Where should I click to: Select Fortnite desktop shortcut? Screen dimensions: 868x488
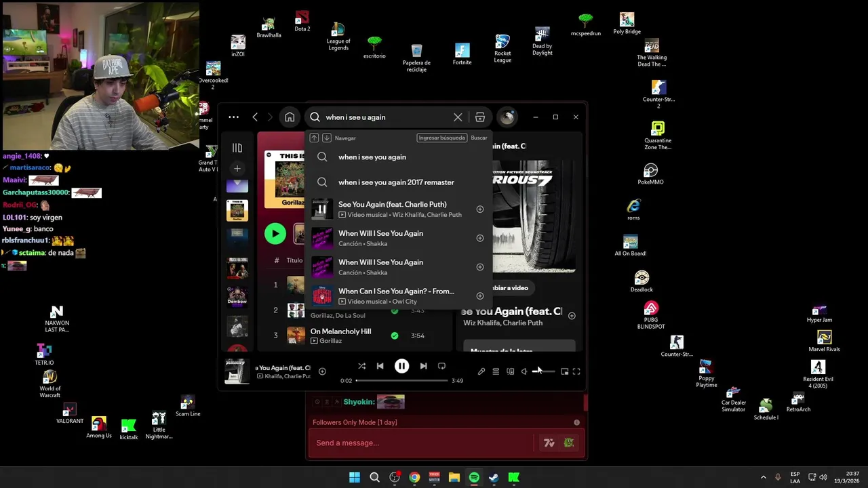[462, 54]
